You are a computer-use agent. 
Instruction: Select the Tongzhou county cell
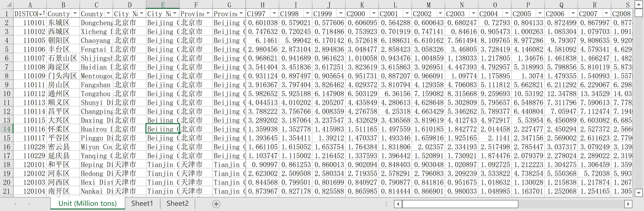[96, 94]
